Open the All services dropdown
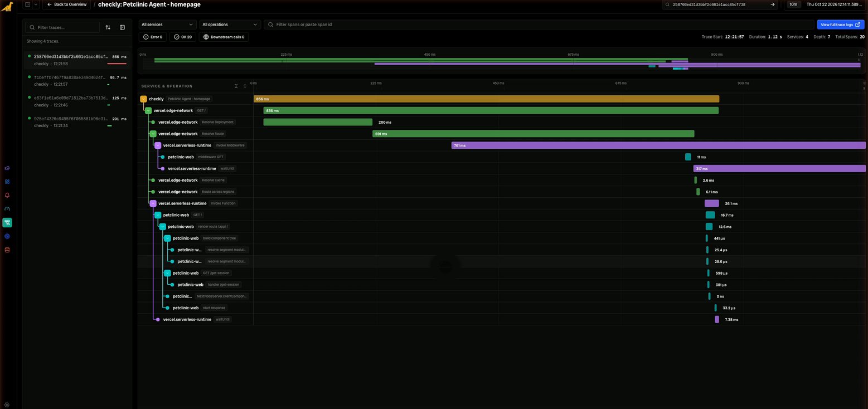Image resolution: width=868 pixels, height=409 pixels. point(168,25)
